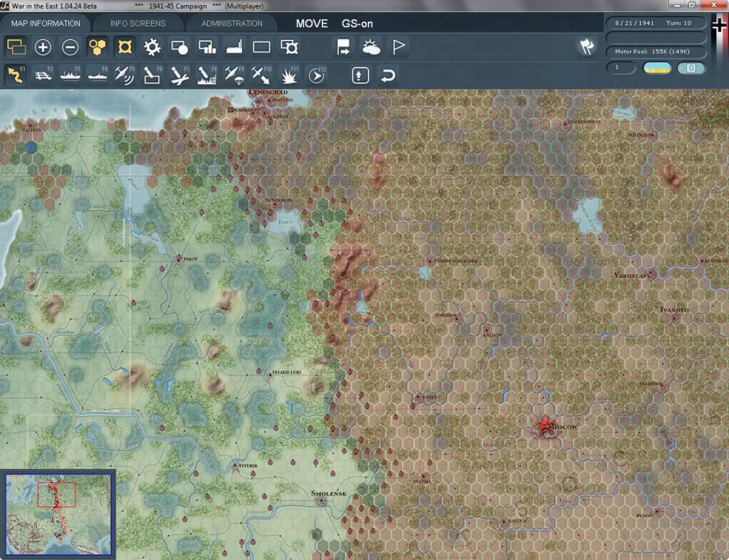Viewport: 729px width, 560px height.
Task: Click the white pennant flag icon
Action: [x=399, y=47]
